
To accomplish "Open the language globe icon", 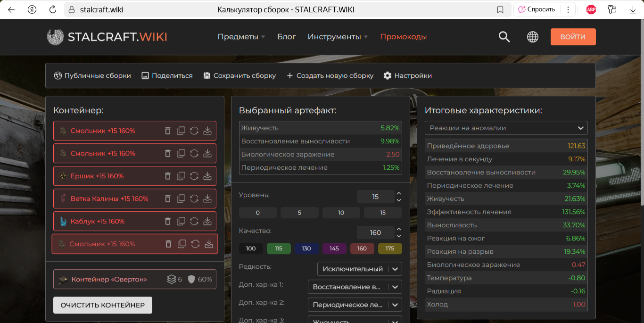I will pos(533,37).
